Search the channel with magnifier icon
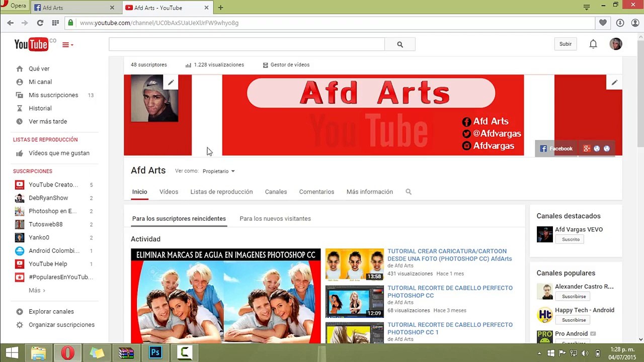The height and width of the screenshot is (362, 644). [x=409, y=192]
